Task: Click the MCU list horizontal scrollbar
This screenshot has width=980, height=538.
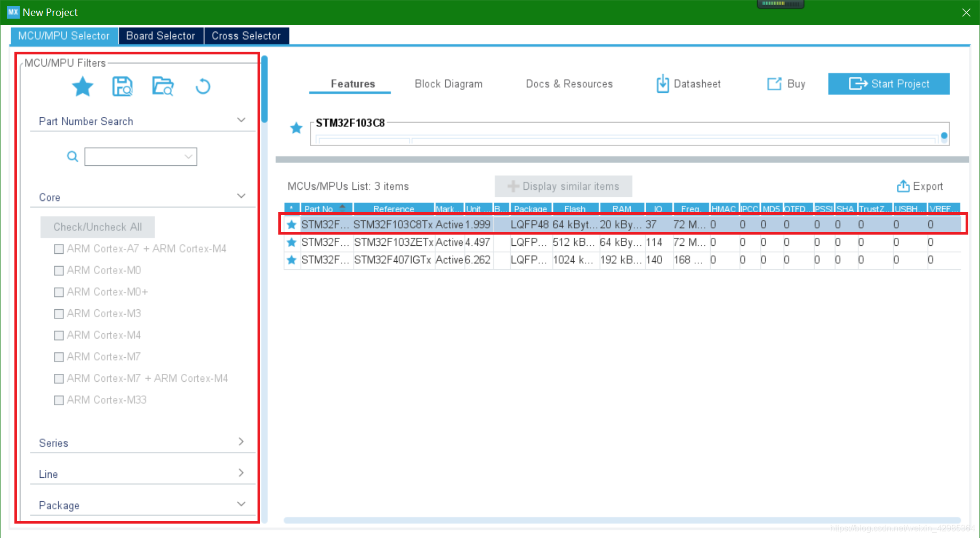Action: (622, 520)
